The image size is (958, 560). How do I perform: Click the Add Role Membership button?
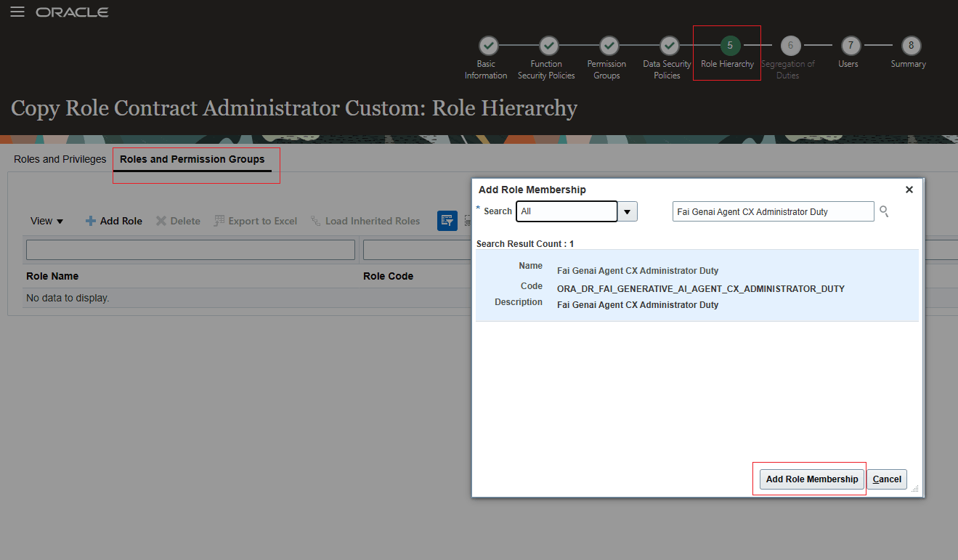[x=812, y=479]
